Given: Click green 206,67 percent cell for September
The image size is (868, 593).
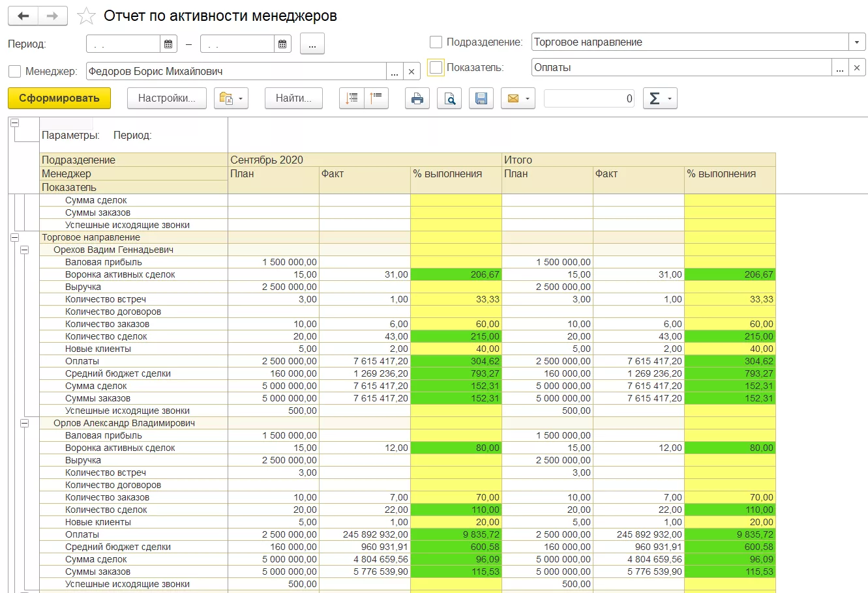Looking at the screenshot, I should 456,274.
